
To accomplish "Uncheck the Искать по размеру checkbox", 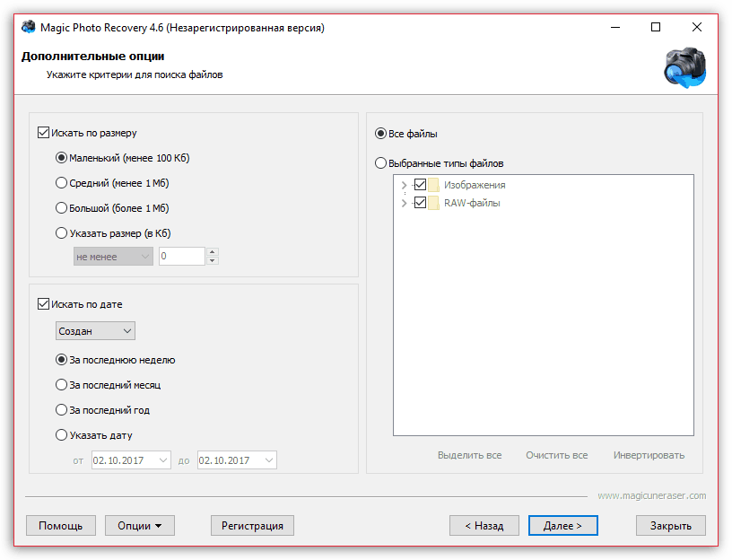I will click(x=43, y=133).
